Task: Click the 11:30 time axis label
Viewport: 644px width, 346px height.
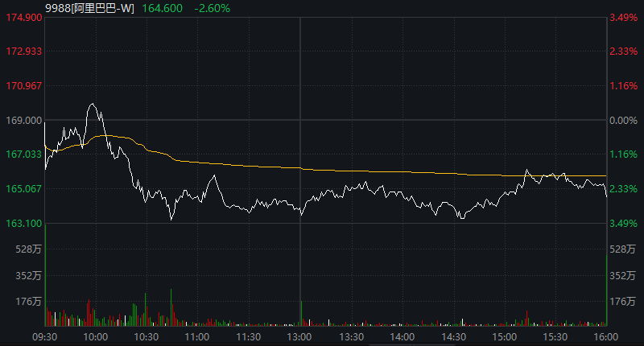Action: pos(249,336)
